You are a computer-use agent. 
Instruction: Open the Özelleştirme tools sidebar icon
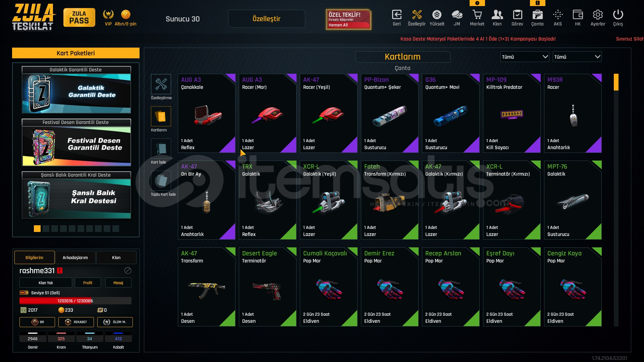click(161, 84)
